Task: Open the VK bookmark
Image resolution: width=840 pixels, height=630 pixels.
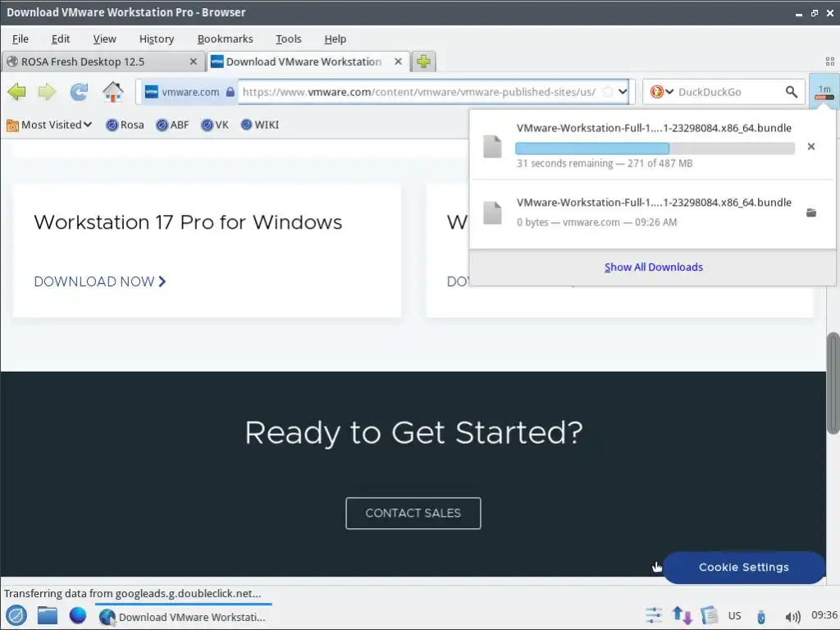Action: point(215,125)
